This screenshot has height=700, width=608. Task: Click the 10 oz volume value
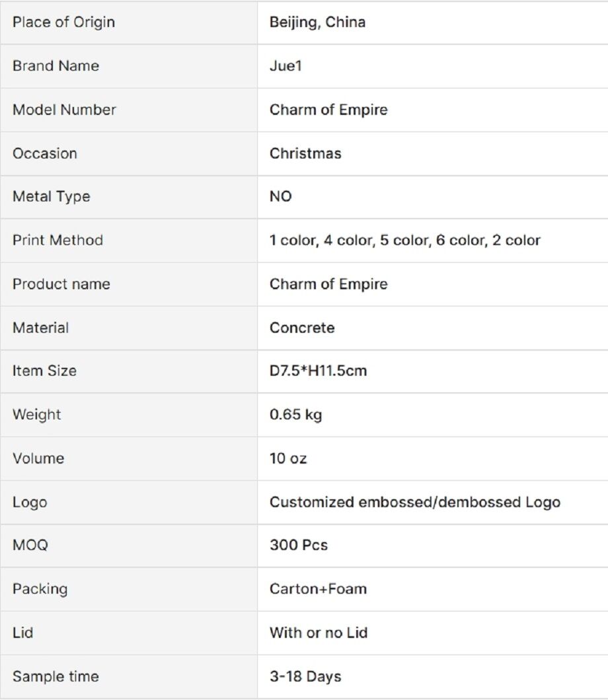pos(288,458)
